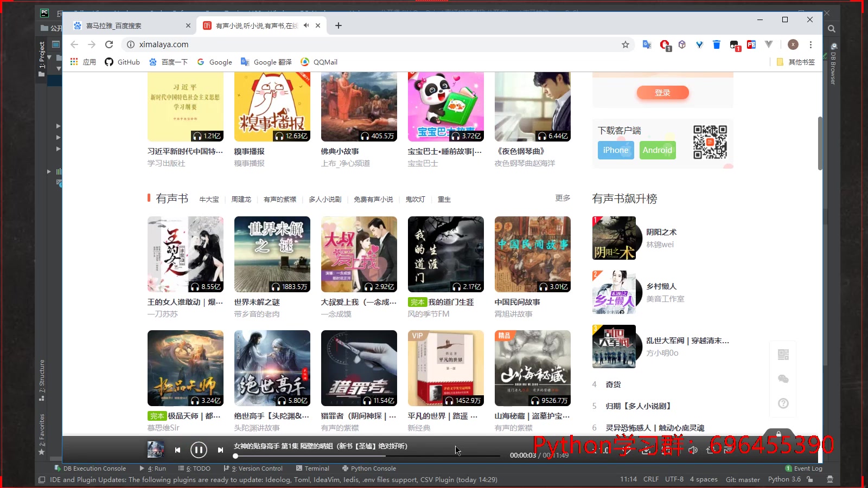
Task: Open the Python Console tool window
Action: [x=369, y=468]
